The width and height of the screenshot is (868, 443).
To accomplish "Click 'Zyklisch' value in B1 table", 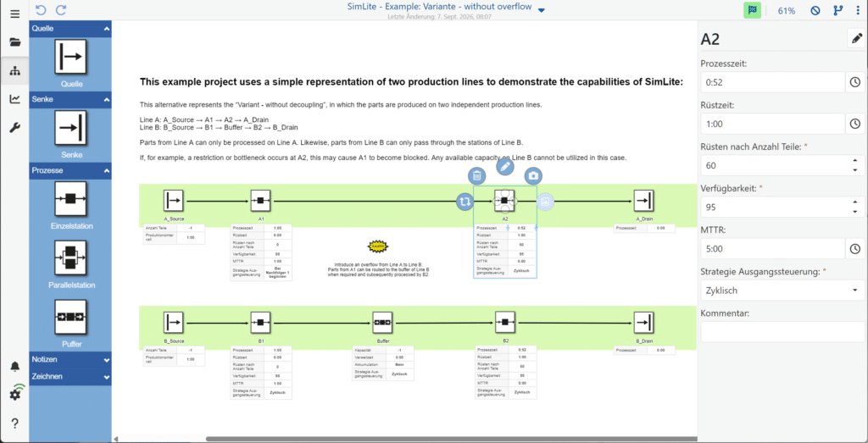I will tap(277, 393).
